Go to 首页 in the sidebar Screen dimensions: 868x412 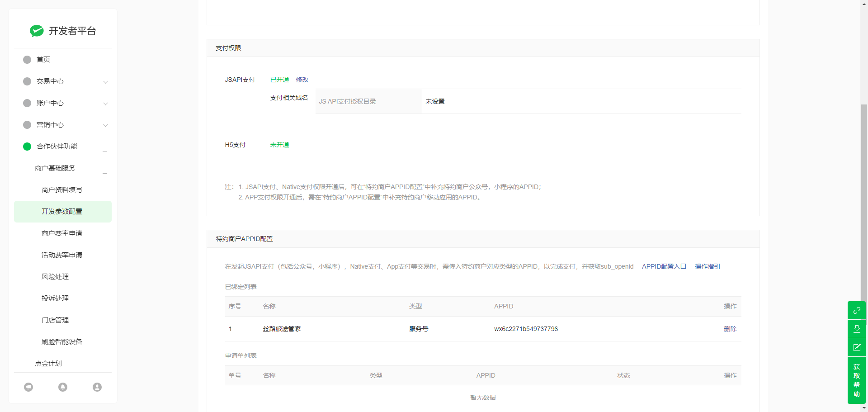pyautogui.click(x=43, y=60)
